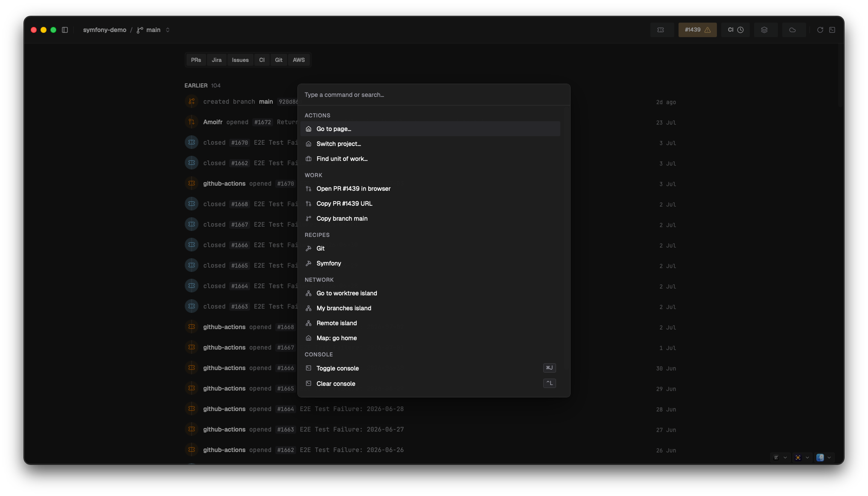The image size is (868, 496).
Task: Click the refresh icon
Action: point(820,30)
